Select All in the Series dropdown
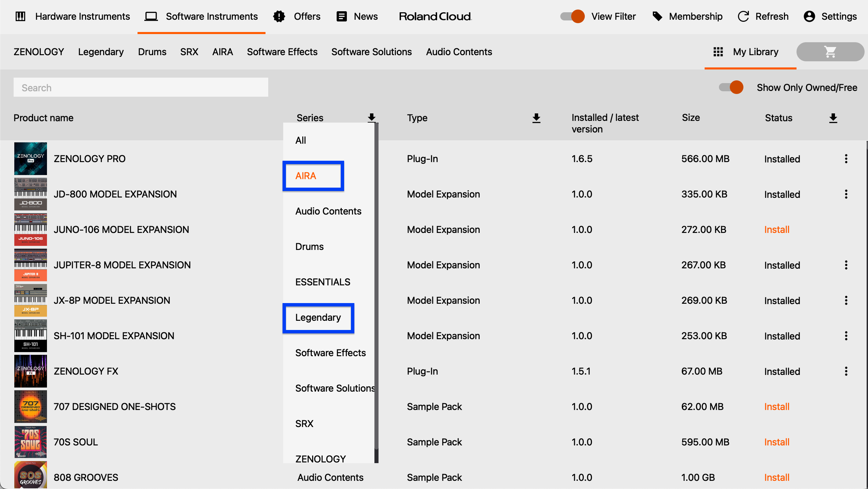Image resolution: width=868 pixels, height=489 pixels. pyautogui.click(x=329, y=140)
